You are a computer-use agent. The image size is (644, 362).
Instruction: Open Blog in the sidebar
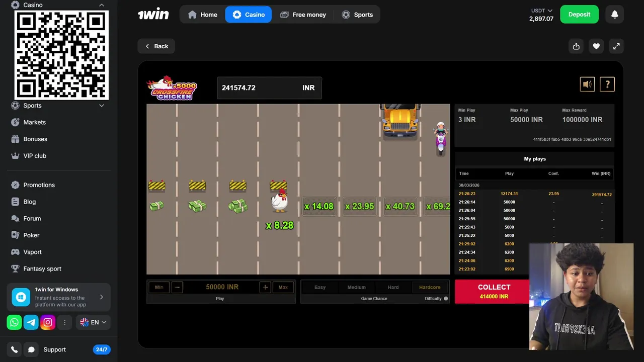[29, 202]
